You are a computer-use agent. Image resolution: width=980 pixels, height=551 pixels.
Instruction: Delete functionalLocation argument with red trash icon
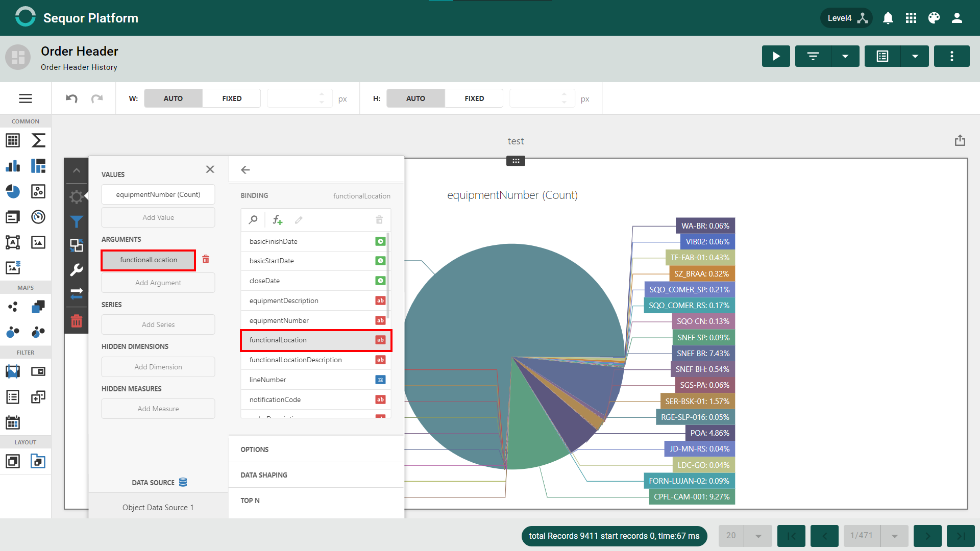206,259
